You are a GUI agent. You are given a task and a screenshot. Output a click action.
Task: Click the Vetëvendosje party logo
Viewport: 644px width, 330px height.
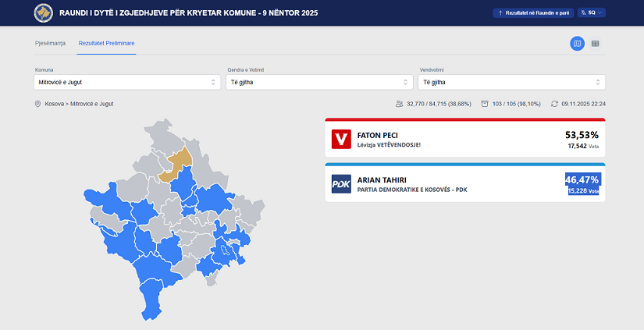point(341,140)
